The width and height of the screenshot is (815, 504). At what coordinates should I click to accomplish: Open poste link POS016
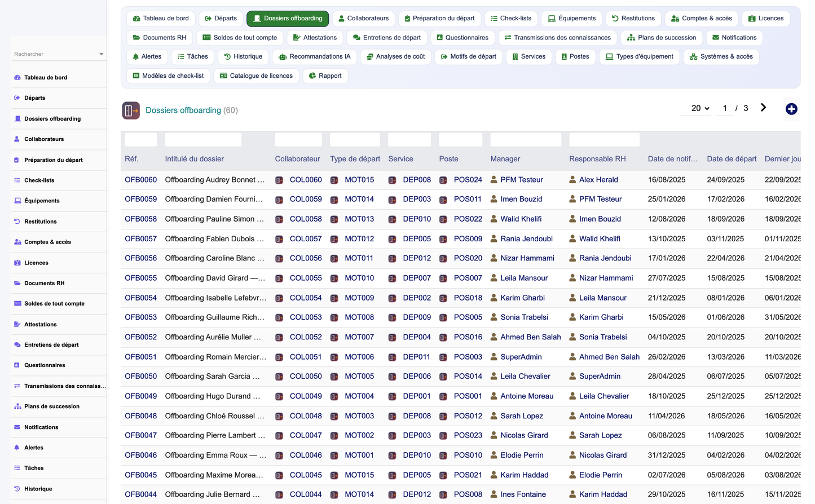[x=468, y=337]
